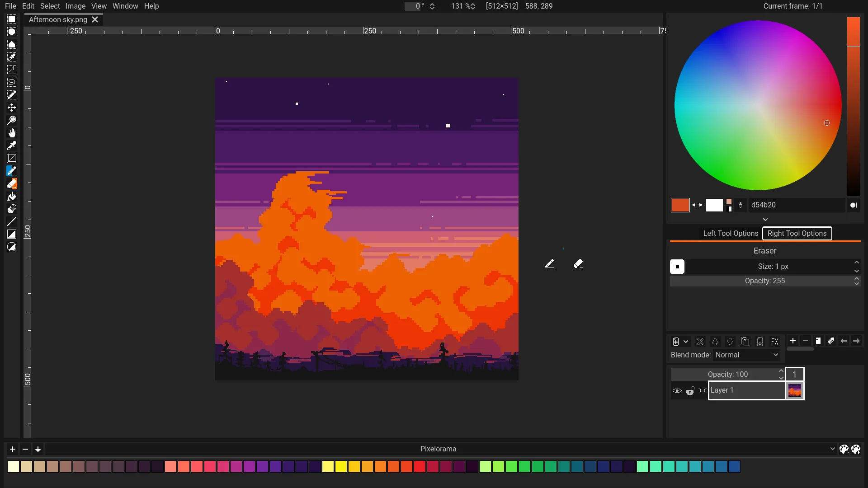Move the layer up with the arrow button
868x488 pixels.
pyautogui.click(x=715, y=342)
